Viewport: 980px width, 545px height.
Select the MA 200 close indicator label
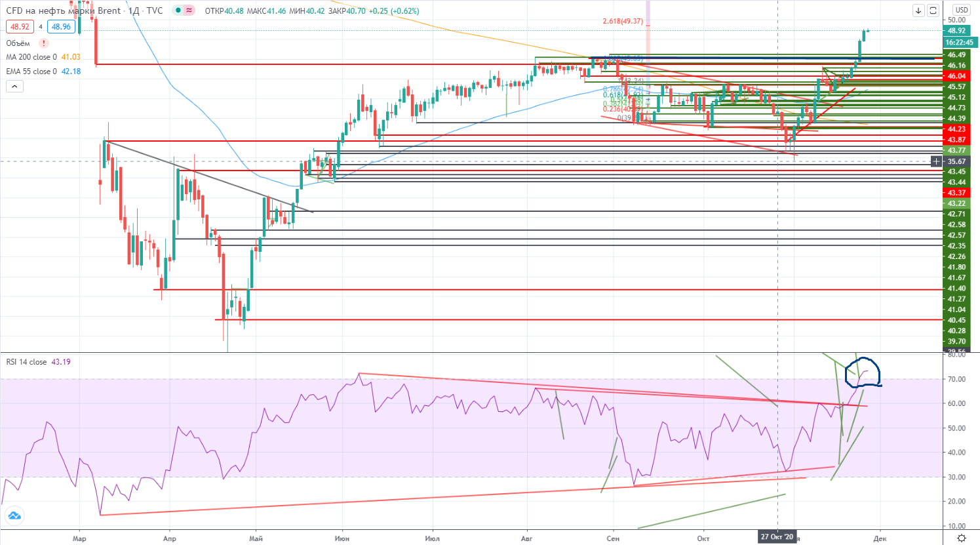(x=31, y=57)
